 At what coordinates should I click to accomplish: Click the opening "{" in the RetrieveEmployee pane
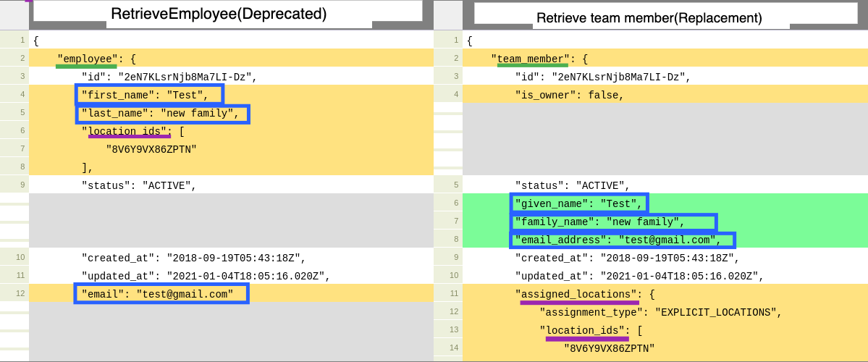point(36,41)
